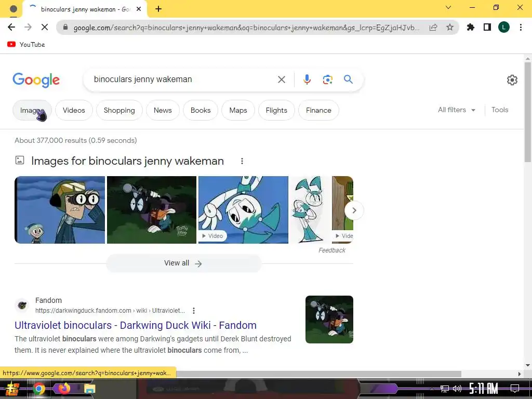Open a new browser tab
This screenshot has height=399, width=532.
click(158, 9)
